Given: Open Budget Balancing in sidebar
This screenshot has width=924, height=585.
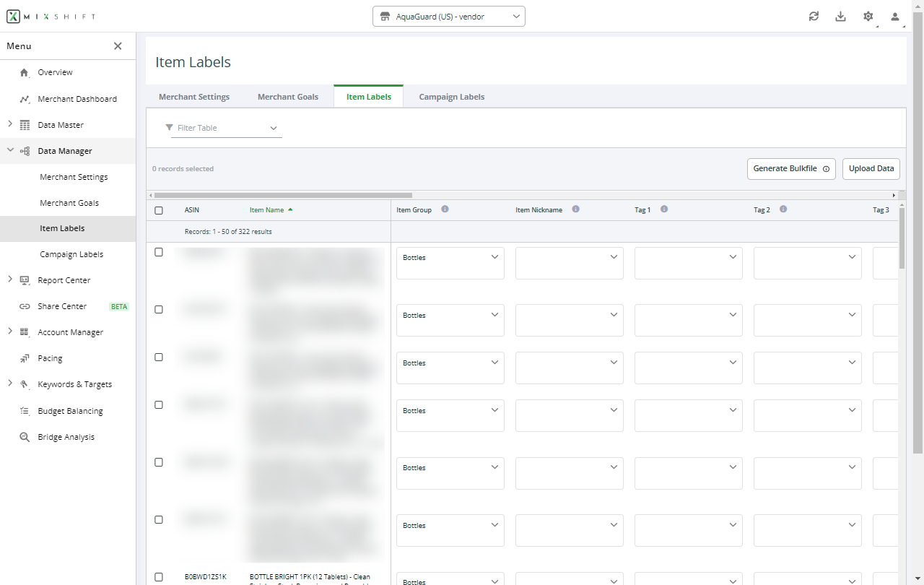Looking at the screenshot, I should (x=70, y=411).
